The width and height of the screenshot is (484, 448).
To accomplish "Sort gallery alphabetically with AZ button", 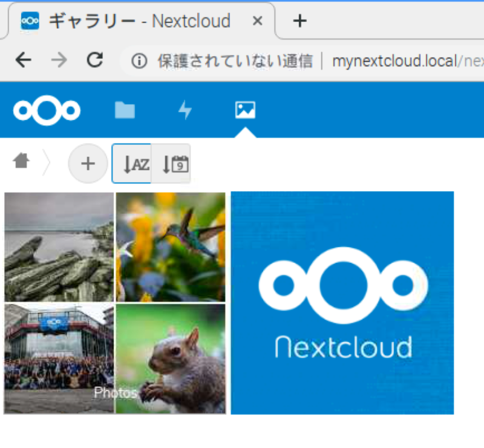I will (132, 163).
